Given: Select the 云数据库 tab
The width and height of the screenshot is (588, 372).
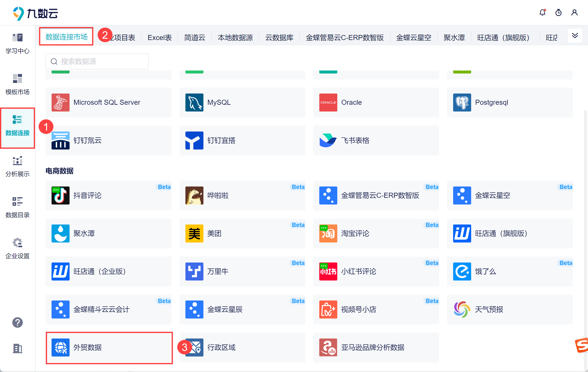Looking at the screenshot, I should click(x=279, y=37).
